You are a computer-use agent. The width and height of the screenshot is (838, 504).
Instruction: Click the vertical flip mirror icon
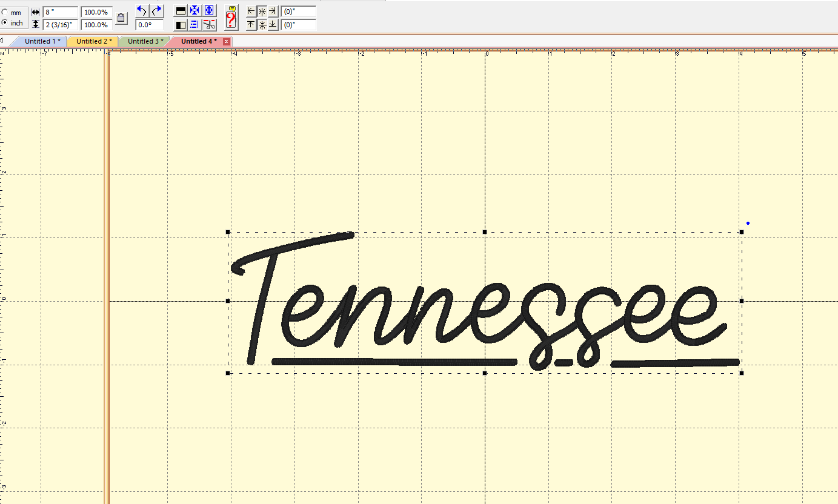[181, 10]
